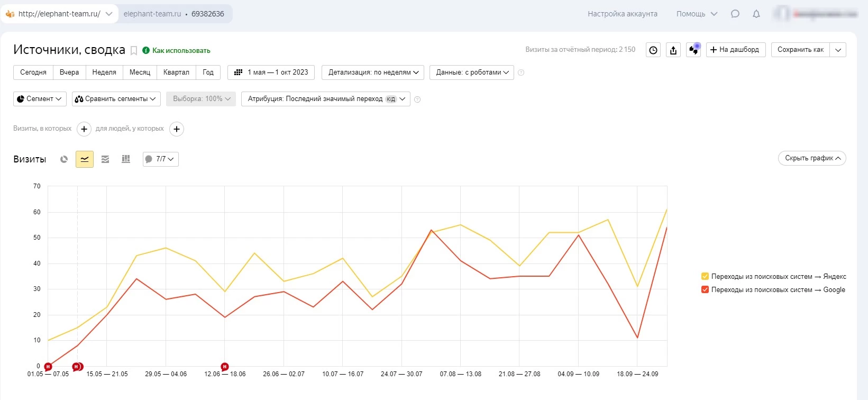
Task: Open the scheduled reports clock icon
Action: (653, 50)
